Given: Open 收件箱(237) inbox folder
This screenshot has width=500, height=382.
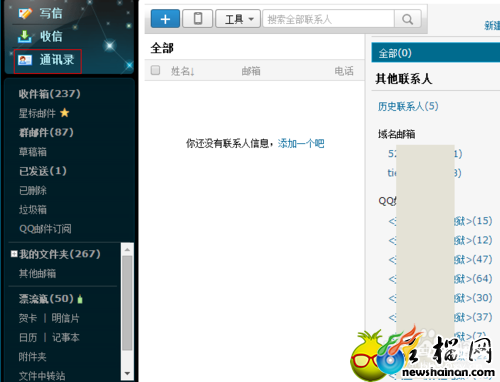Looking at the screenshot, I should (49, 94).
